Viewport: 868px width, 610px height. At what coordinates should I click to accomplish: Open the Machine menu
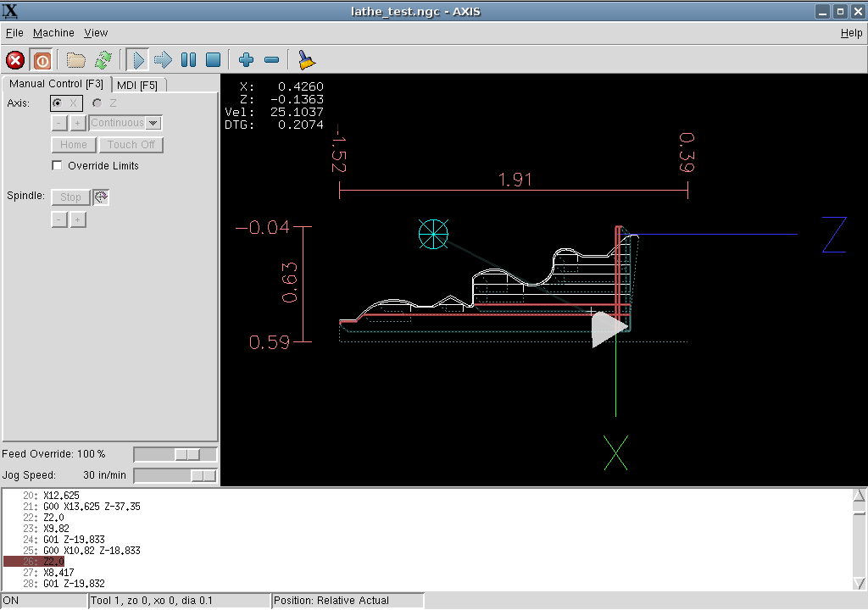click(x=53, y=32)
